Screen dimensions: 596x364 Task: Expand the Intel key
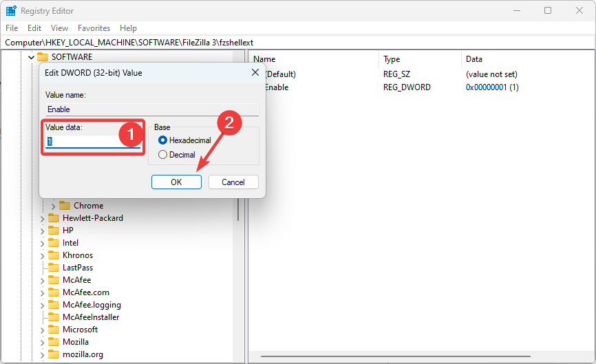click(x=42, y=244)
